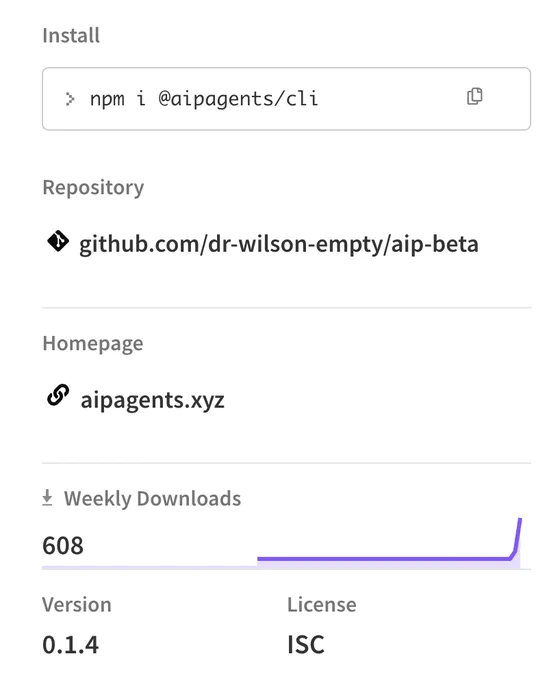Click the Weekly Downloads label

click(152, 499)
